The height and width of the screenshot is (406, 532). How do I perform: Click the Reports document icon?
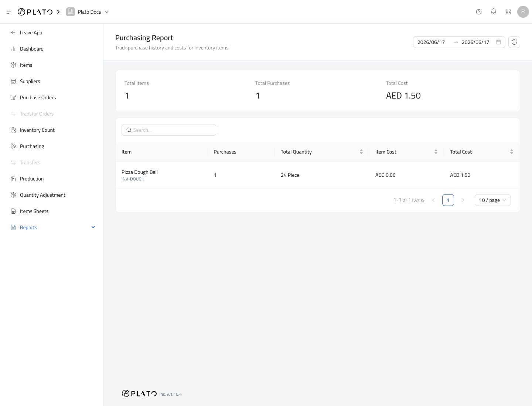tap(13, 227)
